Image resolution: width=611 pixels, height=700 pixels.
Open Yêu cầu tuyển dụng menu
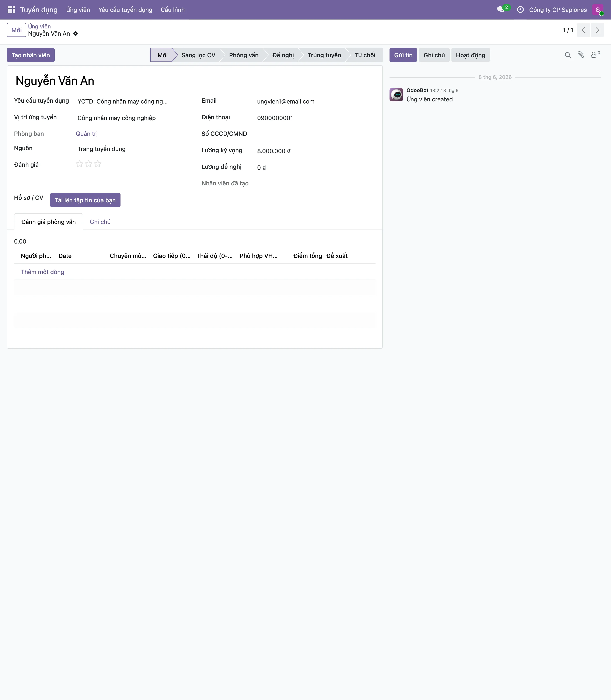(x=125, y=10)
